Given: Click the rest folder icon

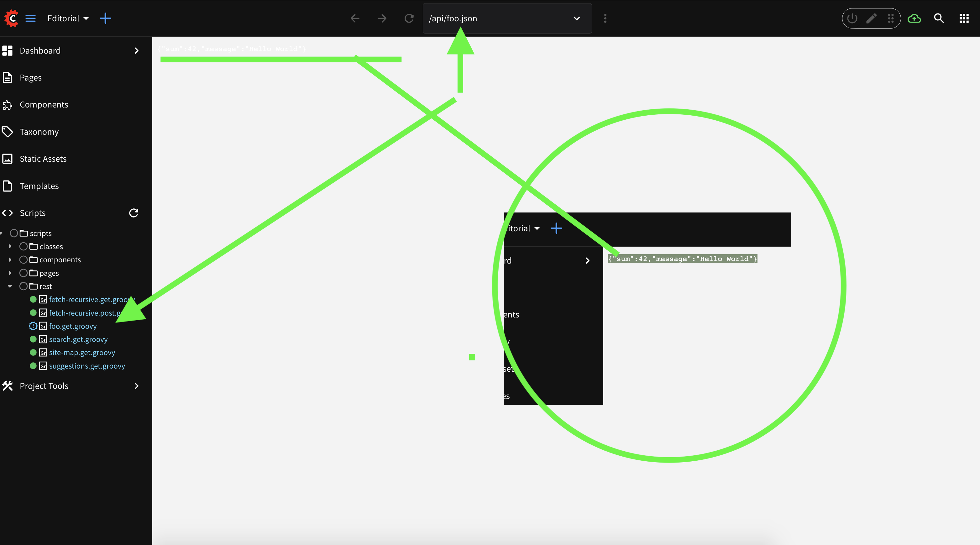Looking at the screenshot, I should click(x=34, y=286).
